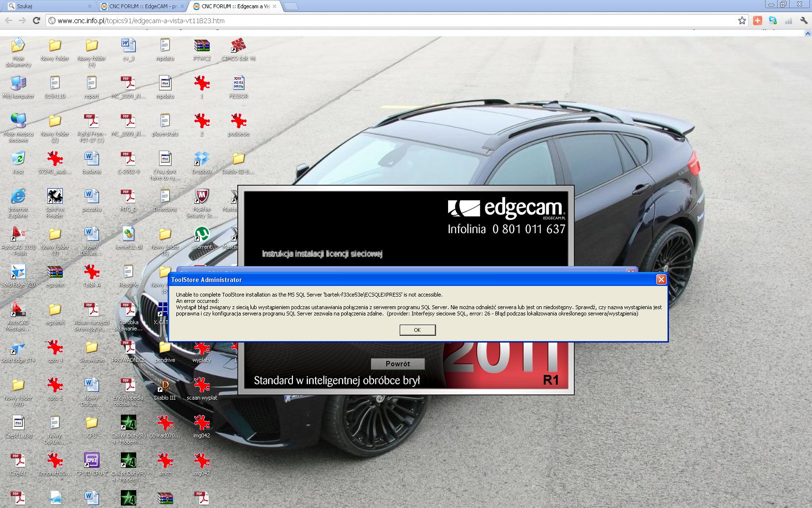
Task: Click the page scrollbar up arrow
Action: coord(808,33)
